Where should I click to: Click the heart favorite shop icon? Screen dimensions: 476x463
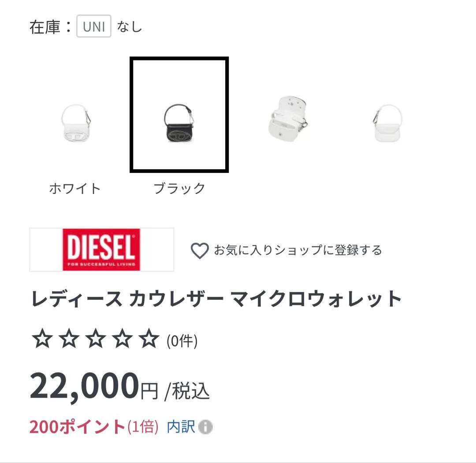(x=200, y=250)
